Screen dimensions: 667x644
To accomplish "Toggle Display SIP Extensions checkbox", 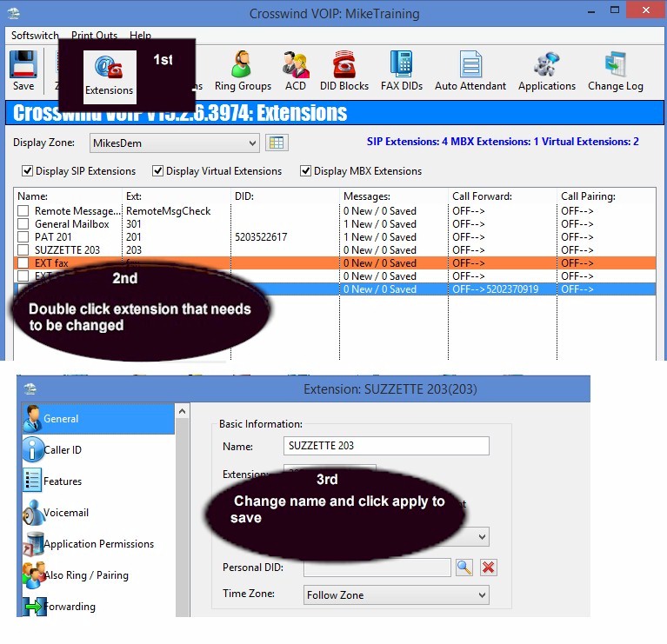I will coord(28,171).
